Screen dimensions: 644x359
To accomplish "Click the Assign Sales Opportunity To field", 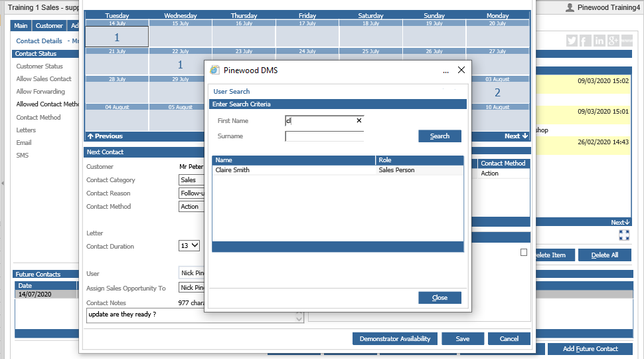I will [x=192, y=287].
